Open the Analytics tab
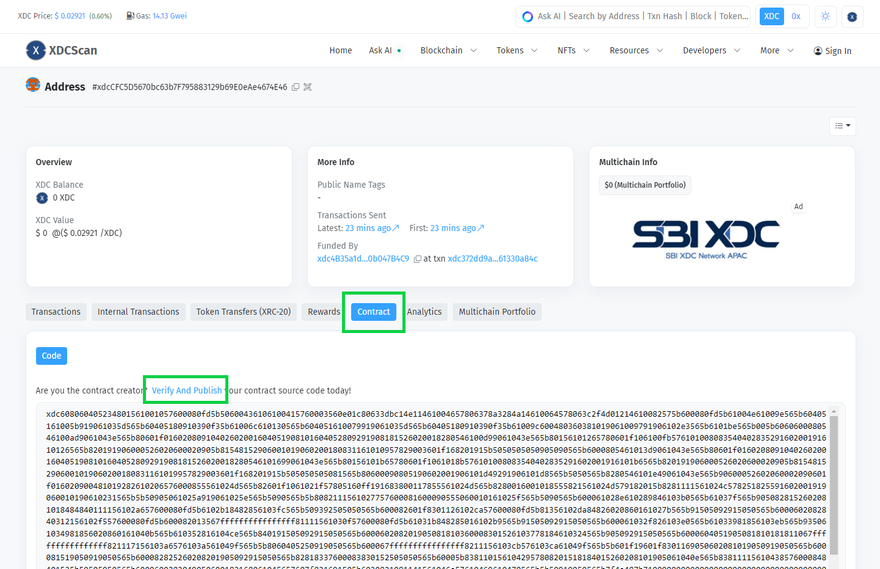The image size is (880, 569). pos(424,312)
